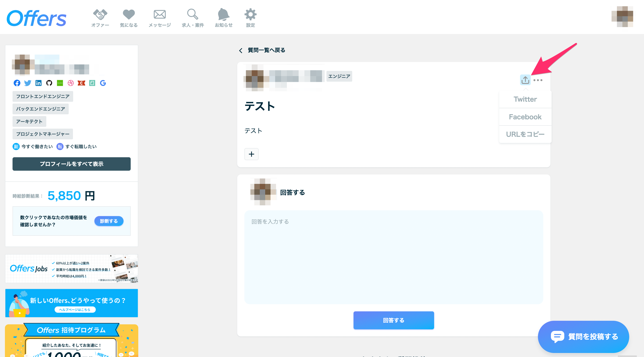Image resolution: width=644 pixels, height=357 pixels.
Task: Choose Twitter in the share menu
Action: pyautogui.click(x=525, y=99)
